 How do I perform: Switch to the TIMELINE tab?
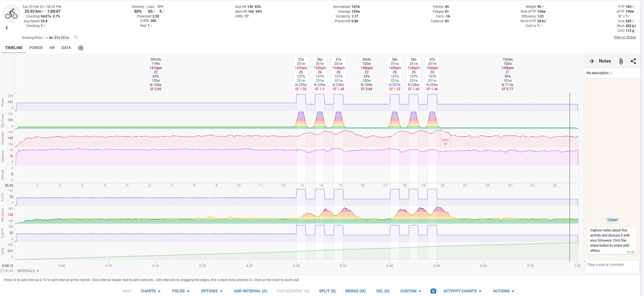coord(14,48)
